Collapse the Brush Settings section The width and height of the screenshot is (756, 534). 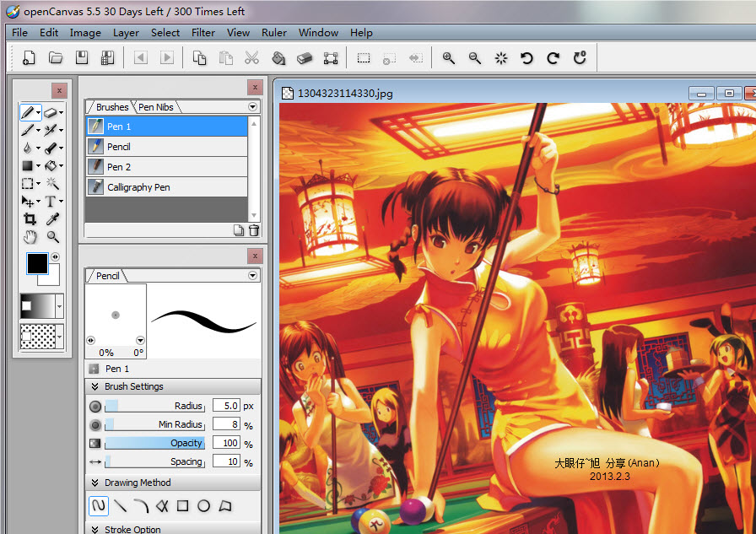coord(94,386)
